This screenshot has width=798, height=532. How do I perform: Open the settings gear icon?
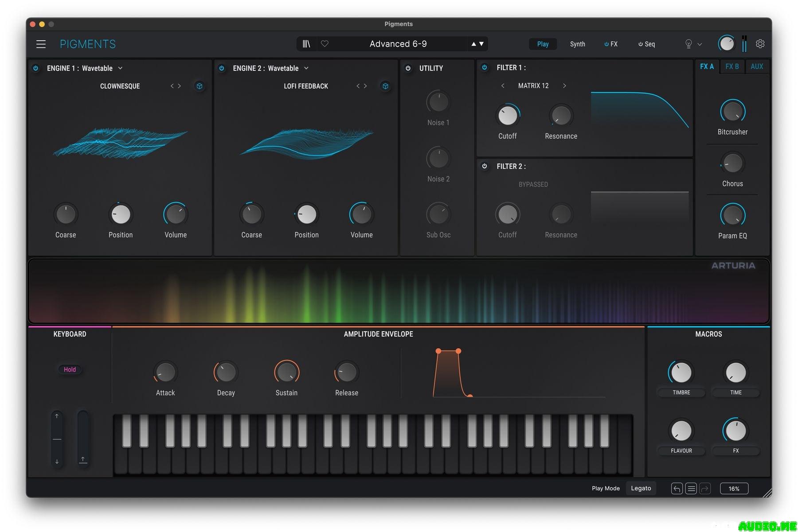(x=760, y=44)
